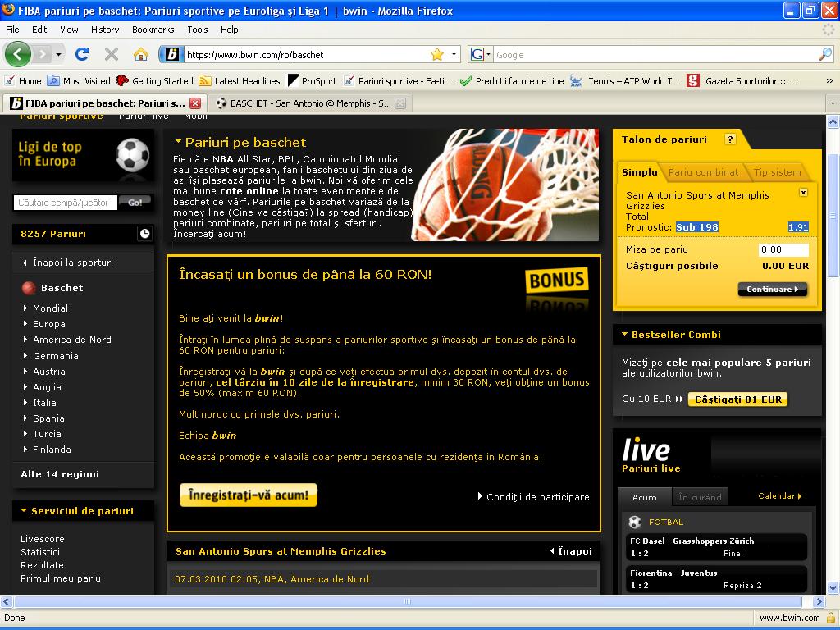Open the File menu
840x630 pixels.
12,30
